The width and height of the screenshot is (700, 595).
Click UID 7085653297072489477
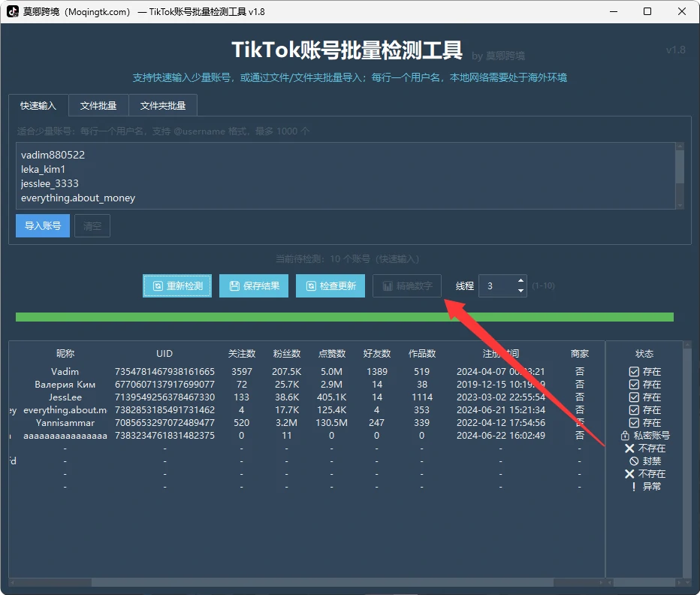pos(164,422)
